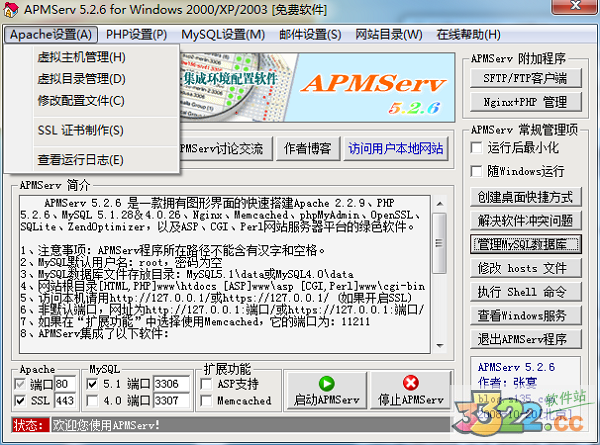
Task: Click the scroll down arrow in 简介 box
Action: pyautogui.click(x=440, y=346)
